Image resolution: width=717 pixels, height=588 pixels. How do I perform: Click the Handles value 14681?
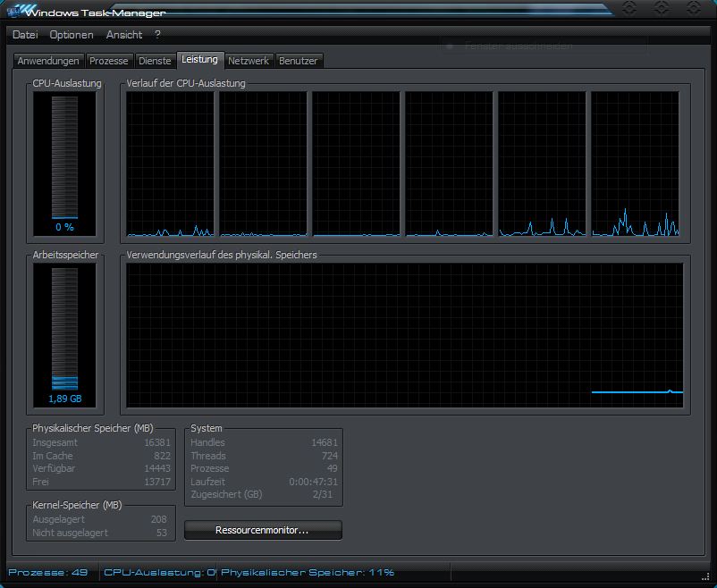click(325, 442)
